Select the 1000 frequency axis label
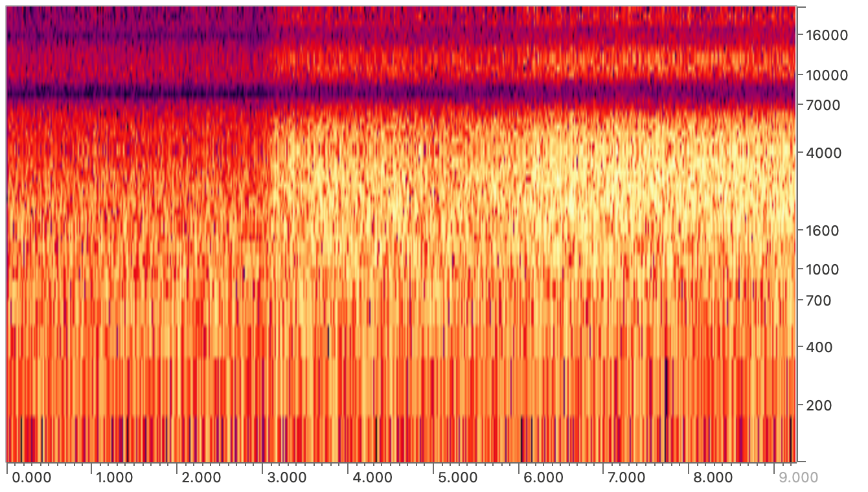 (x=823, y=270)
